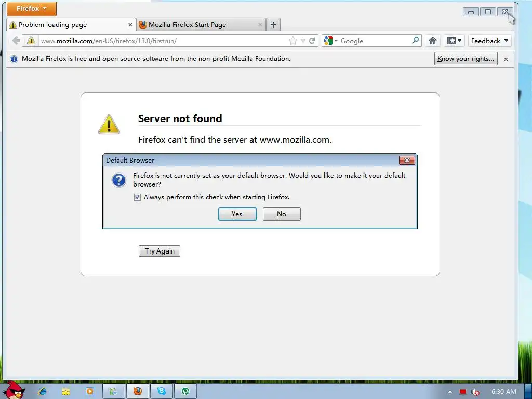This screenshot has width=532, height=399.
Task: Reload the page with the refresh icon
Action: 312,41
